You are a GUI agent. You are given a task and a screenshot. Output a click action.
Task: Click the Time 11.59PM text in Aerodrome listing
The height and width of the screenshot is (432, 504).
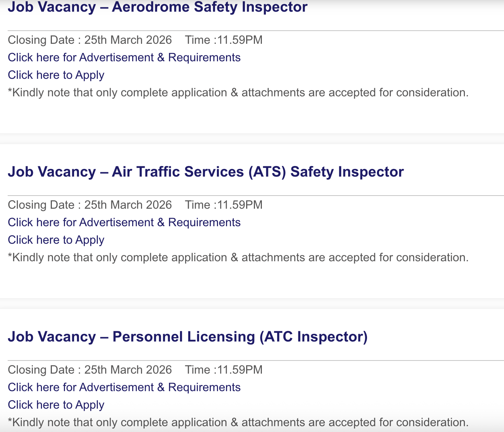[224, 40]
